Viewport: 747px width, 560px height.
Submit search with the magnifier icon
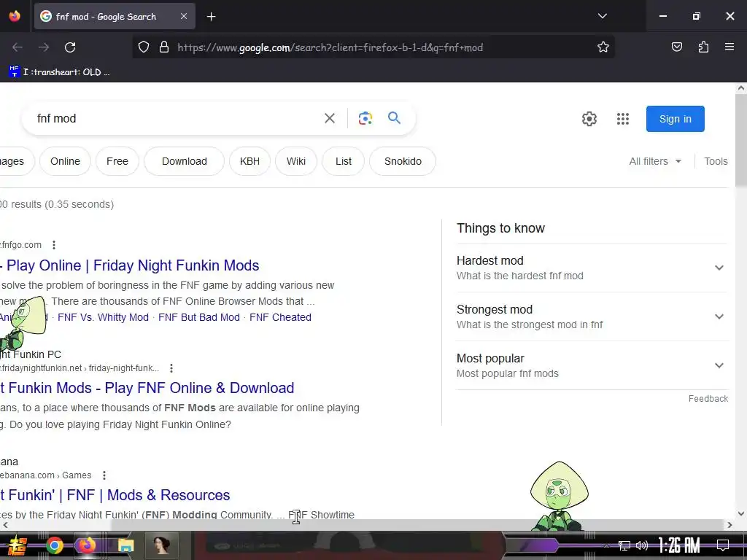(394, 117)
